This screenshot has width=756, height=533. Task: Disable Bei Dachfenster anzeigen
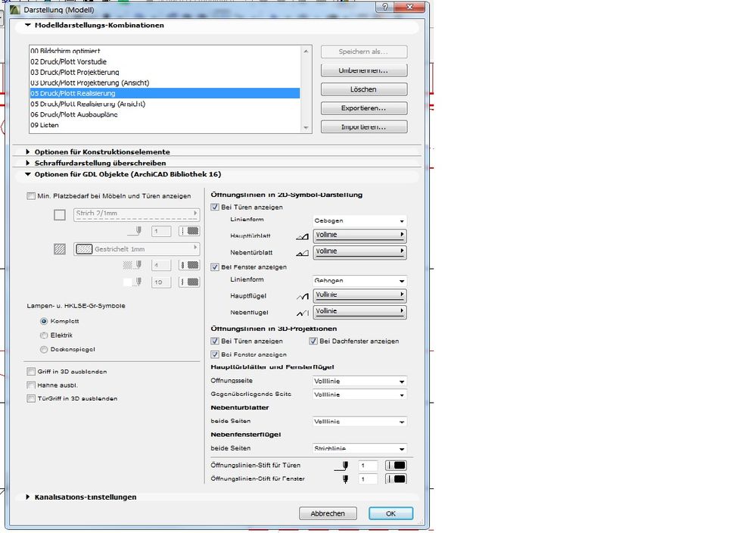point(313,341)
